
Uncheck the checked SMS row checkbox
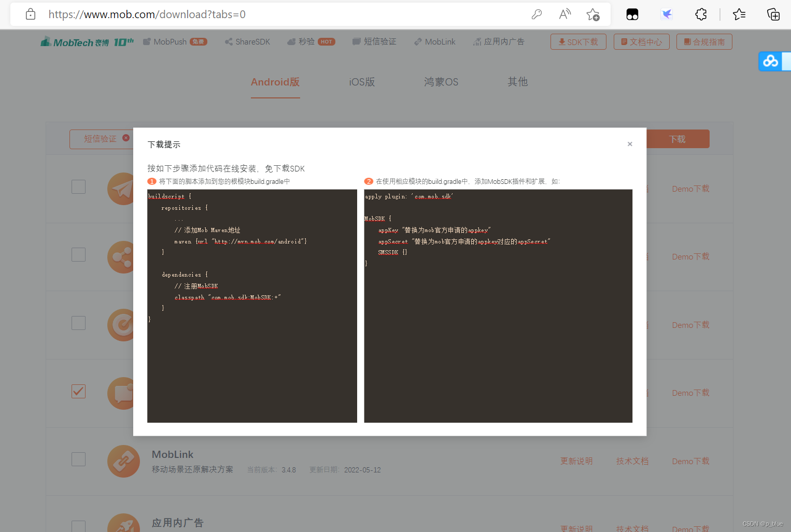78,391
